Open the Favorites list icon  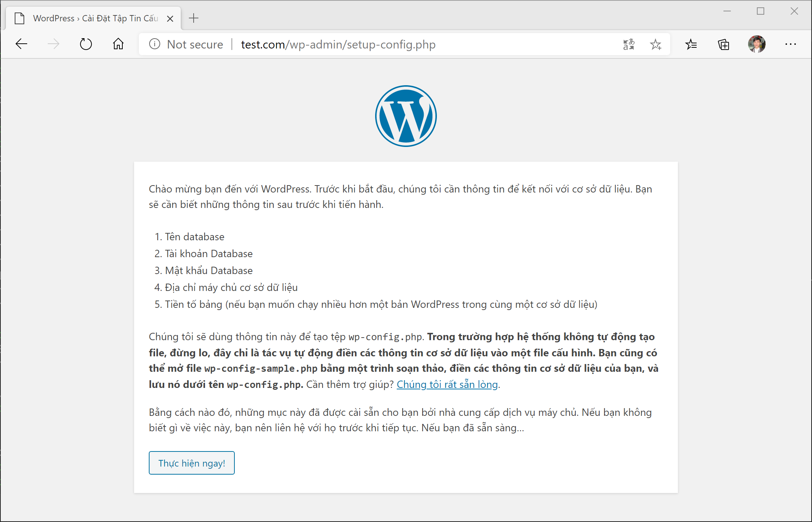(x=691, y=44)
